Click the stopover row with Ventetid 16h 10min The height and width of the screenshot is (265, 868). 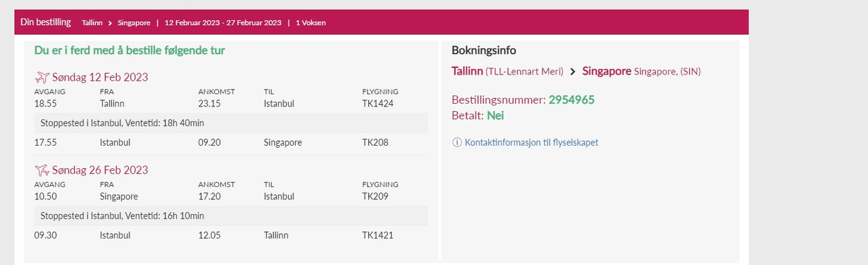click(x=231, y=216)
